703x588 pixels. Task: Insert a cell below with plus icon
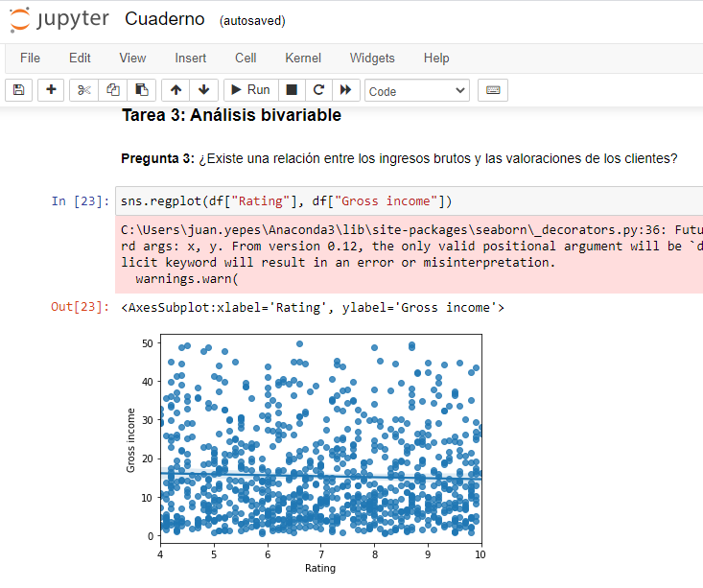51,90
